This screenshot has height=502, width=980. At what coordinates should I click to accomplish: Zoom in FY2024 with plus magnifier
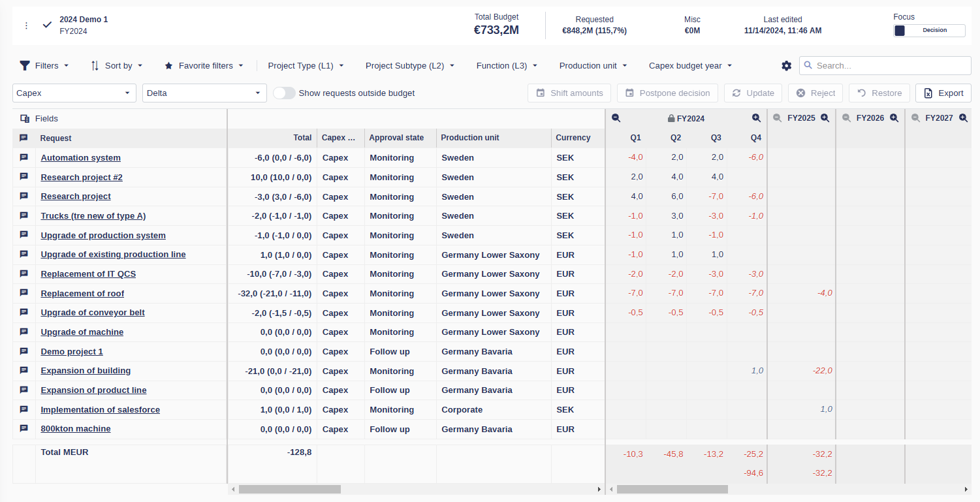(756, 118)
